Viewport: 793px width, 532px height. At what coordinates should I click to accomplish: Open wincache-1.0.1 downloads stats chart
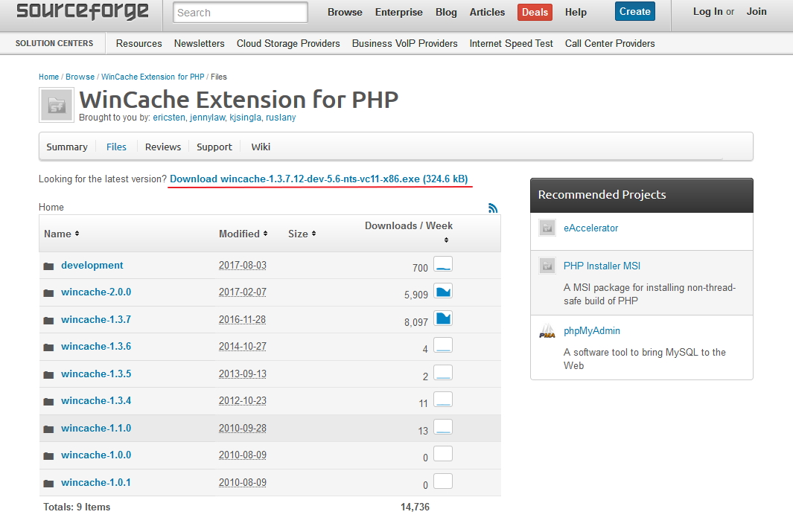[443, 481]
